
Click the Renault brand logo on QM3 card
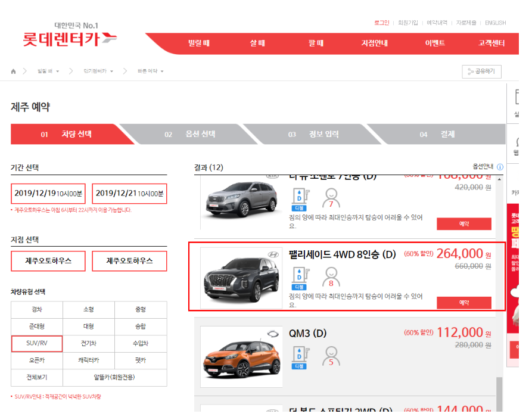pos(273,334)
